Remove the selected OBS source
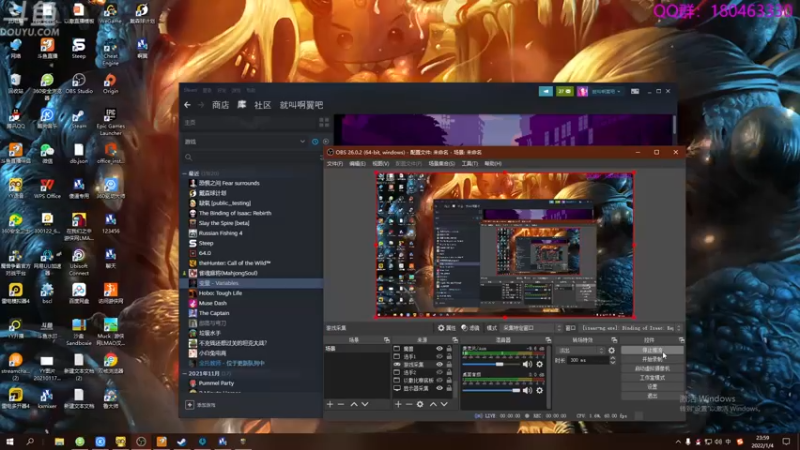 (x=409, y=404)
